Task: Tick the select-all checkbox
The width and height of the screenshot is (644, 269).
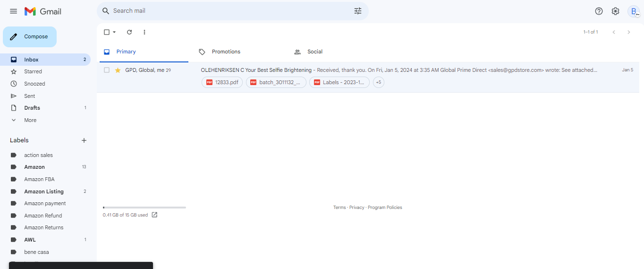Action: 107,32
